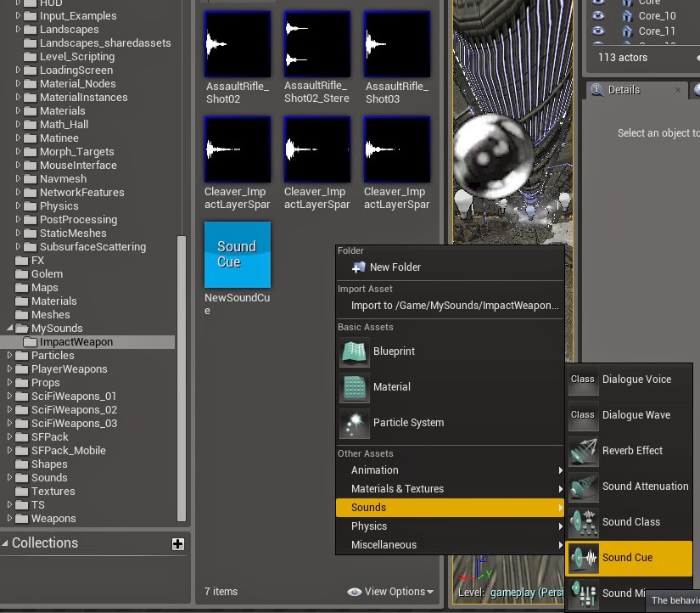
Task: Expand the SFPack_Mobile folder
Action: pyautogui.click(x=9, y=450)
